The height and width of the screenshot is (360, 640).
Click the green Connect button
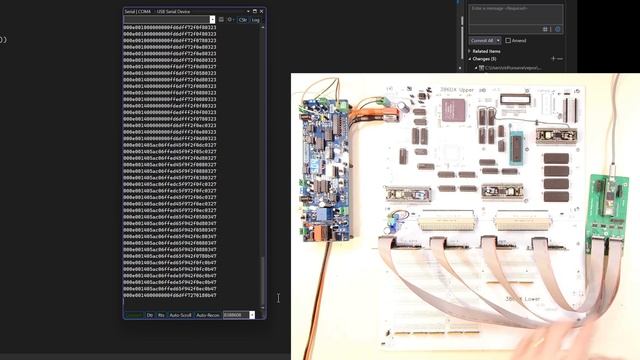(x=134, y=315)
